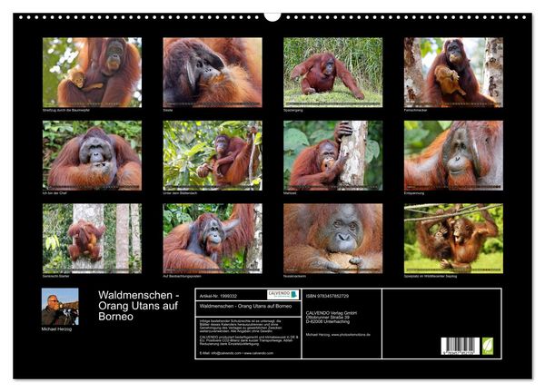Image resolution: width=545 pixels, height=392 pixels.
Task: Open the 'Unter dem Blätterdach' photo
Action: pos(213,155)
